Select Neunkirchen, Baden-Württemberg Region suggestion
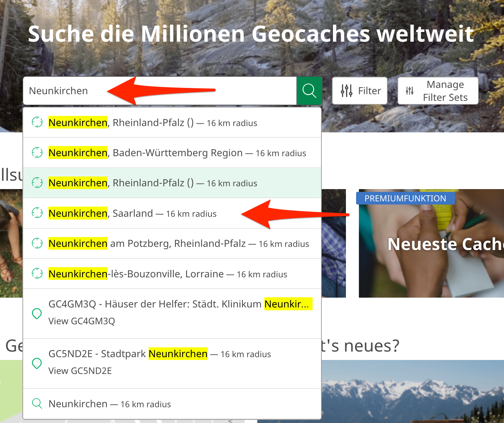Viewport: 504px width, 423px height. [x=172, y=153]
